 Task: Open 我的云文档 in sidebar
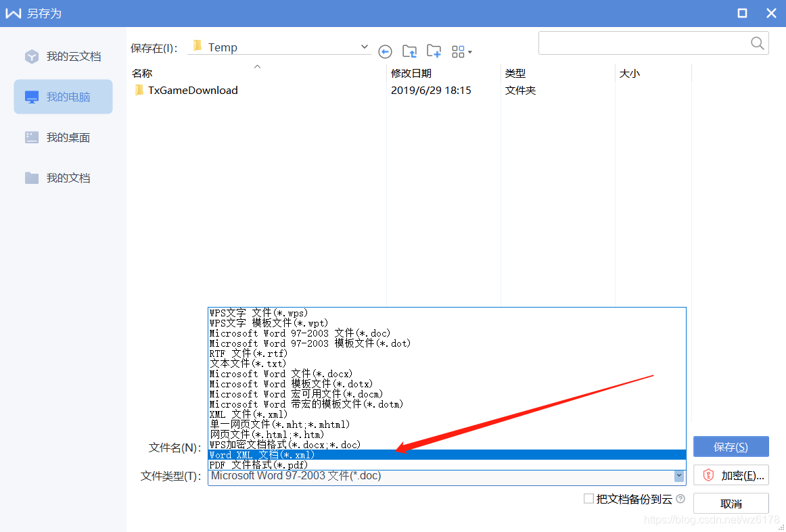click(63, 57)
